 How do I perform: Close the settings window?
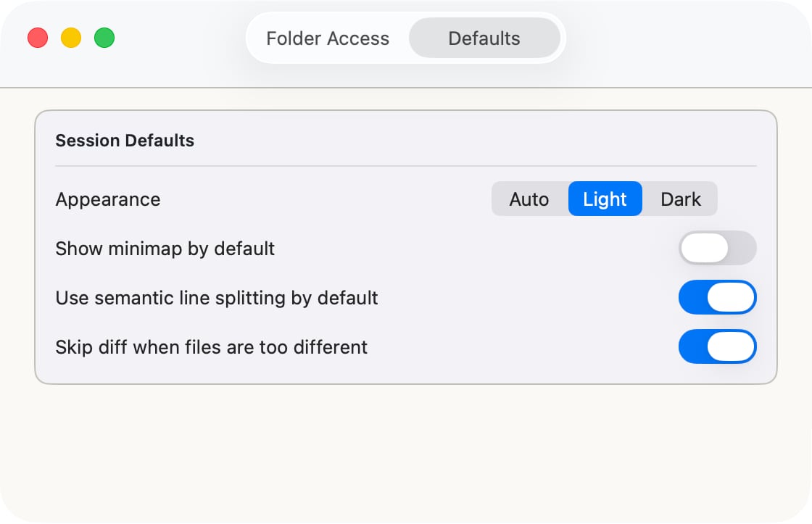pos(38,38)
